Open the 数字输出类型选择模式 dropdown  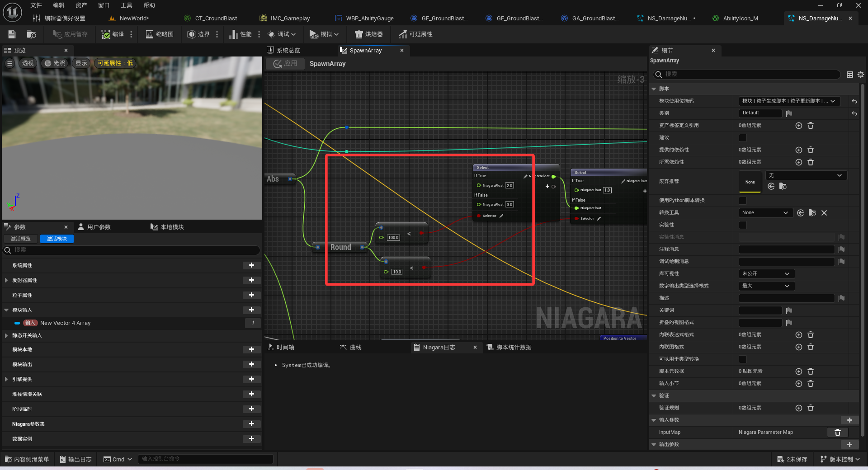point(766,286)
